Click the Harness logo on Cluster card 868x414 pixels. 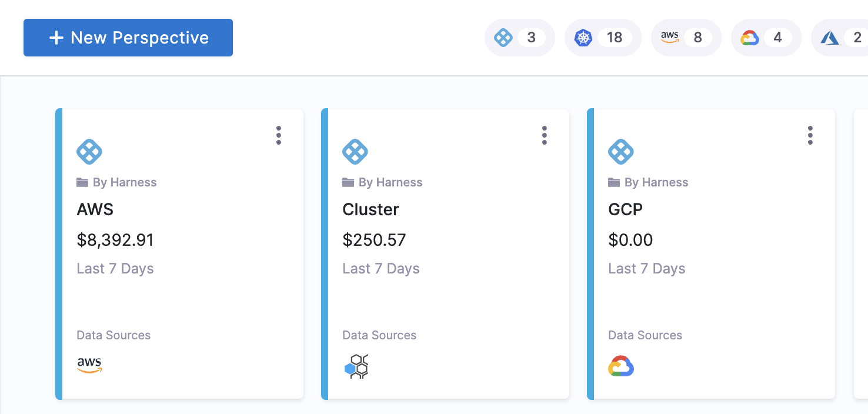tap(355, 152)
